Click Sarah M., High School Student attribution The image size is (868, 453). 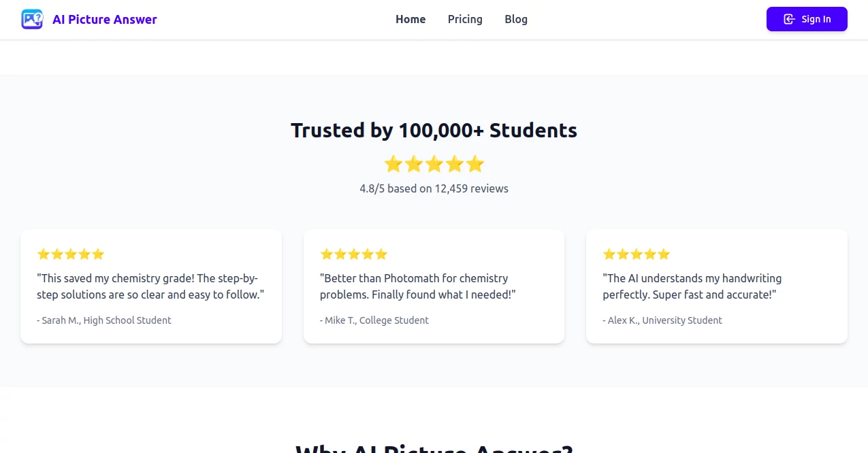(x=104, y=320)
